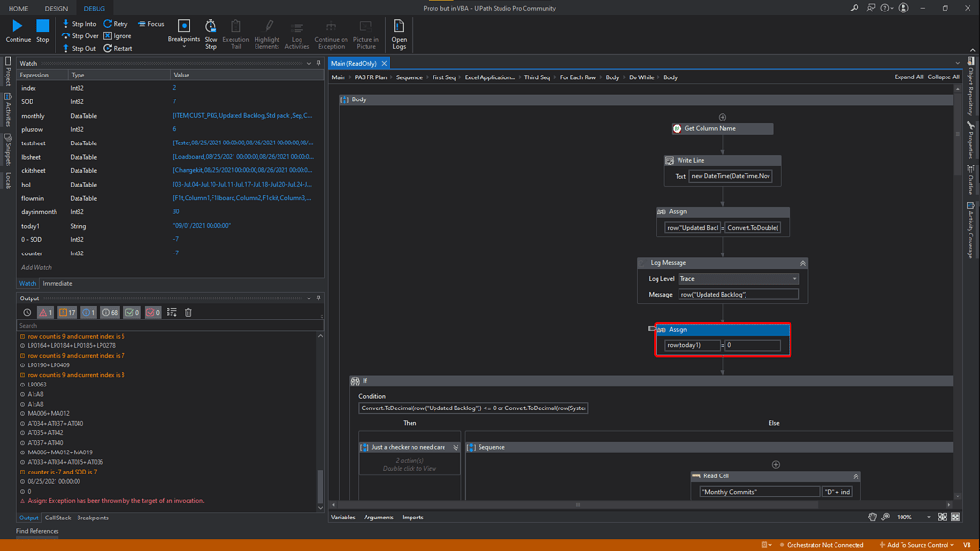Toggle warning messages filter showing 17
Screen dimensions: 980x551
point(67,312)
